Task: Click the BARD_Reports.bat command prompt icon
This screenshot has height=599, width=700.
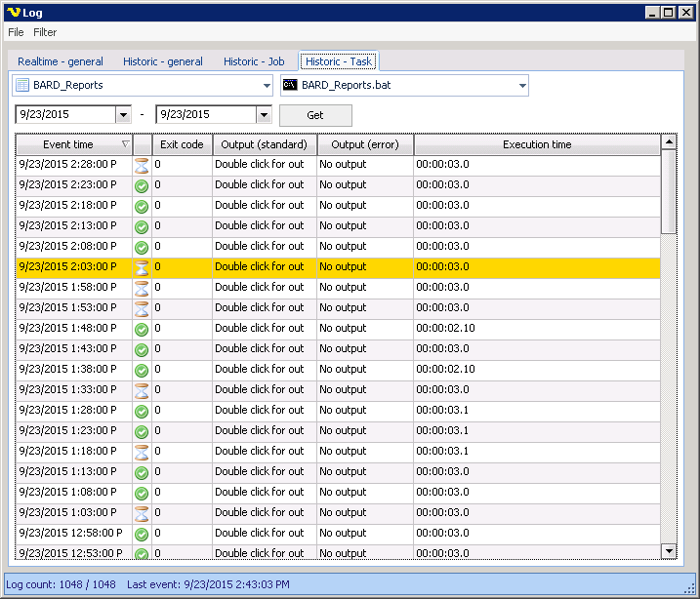Action: (290, 86)
